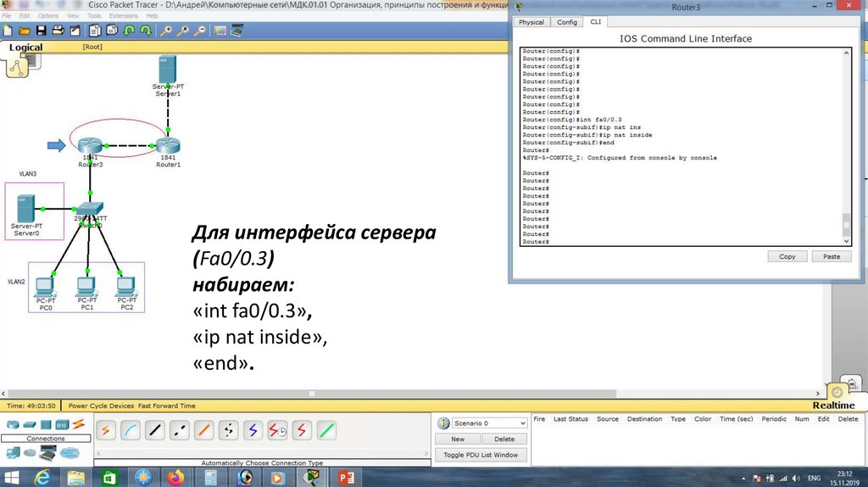Select the Copper Straight-Through cable
Image resolution: width=868 pixels, height=487 pixels.
[x=154, y=430]
